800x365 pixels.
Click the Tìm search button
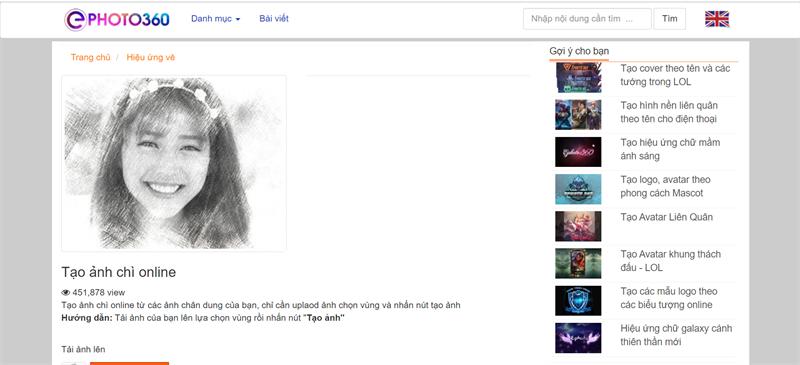[669, 19]
